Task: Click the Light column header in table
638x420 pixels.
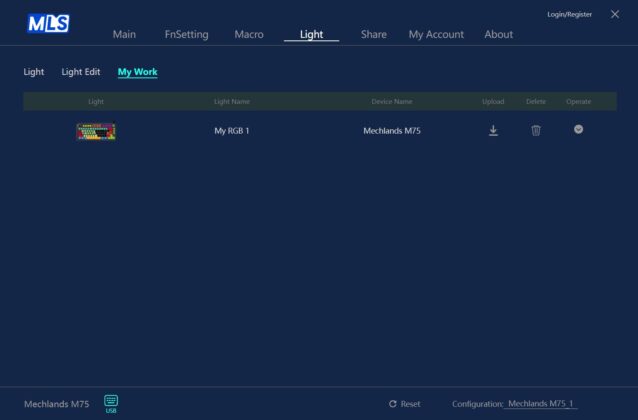Action: [x=96, y=101]
